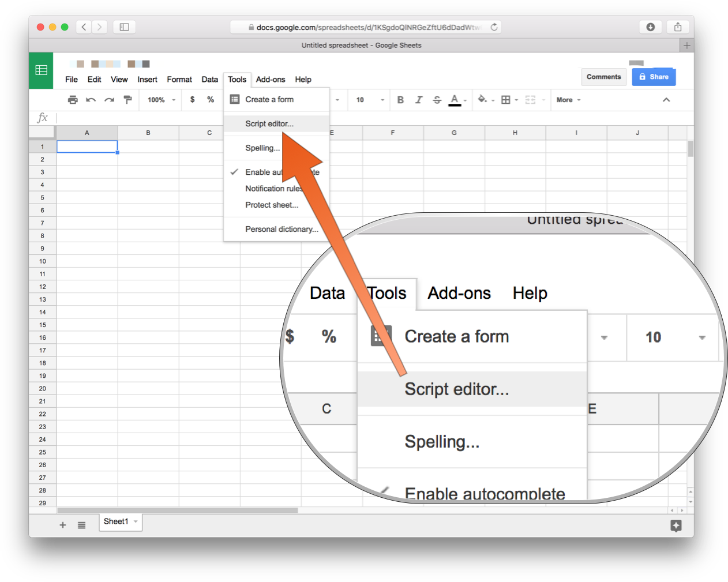Select row 10 header
728x582 pixels.
click(42, 261)
